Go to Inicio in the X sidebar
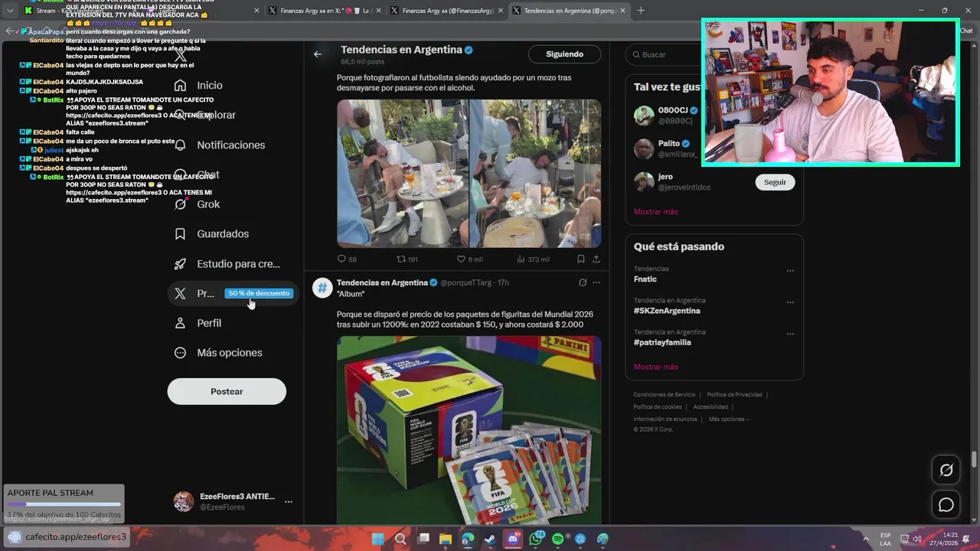The height and width of the screenshot is (551, 980). click(198, 86)
